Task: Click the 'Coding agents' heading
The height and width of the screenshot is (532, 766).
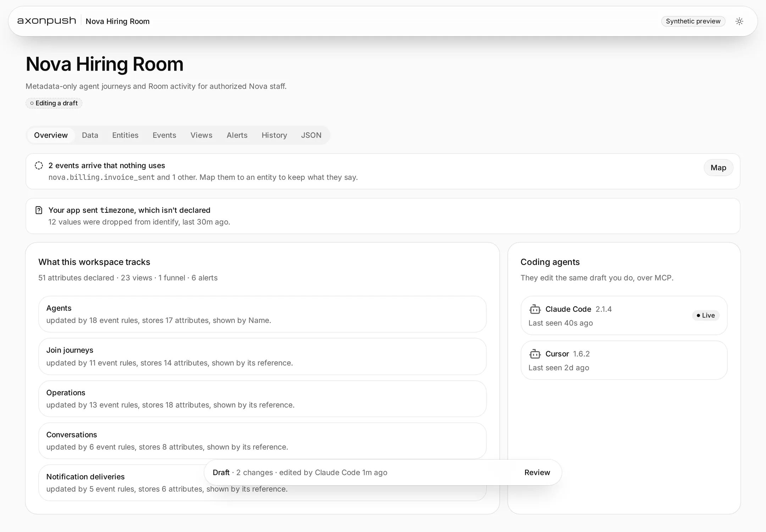Action: [x=550, y=262]
